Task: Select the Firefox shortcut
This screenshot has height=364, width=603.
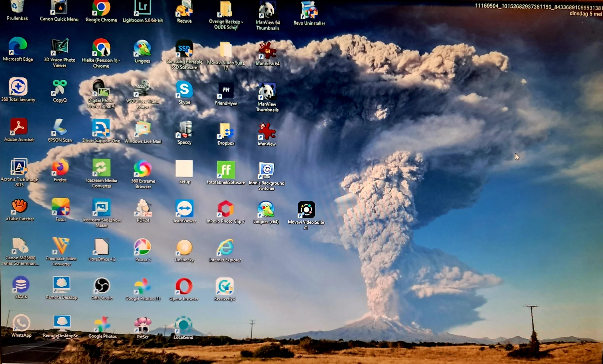Action: pyautogui.click(x=60, y=167)
